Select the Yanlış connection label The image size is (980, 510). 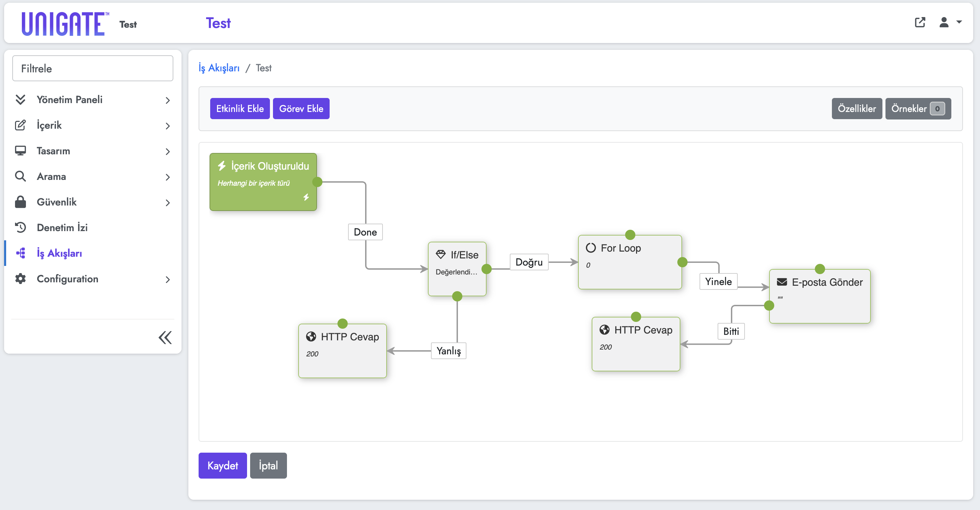pyautogui.click(x=448, y=351)
